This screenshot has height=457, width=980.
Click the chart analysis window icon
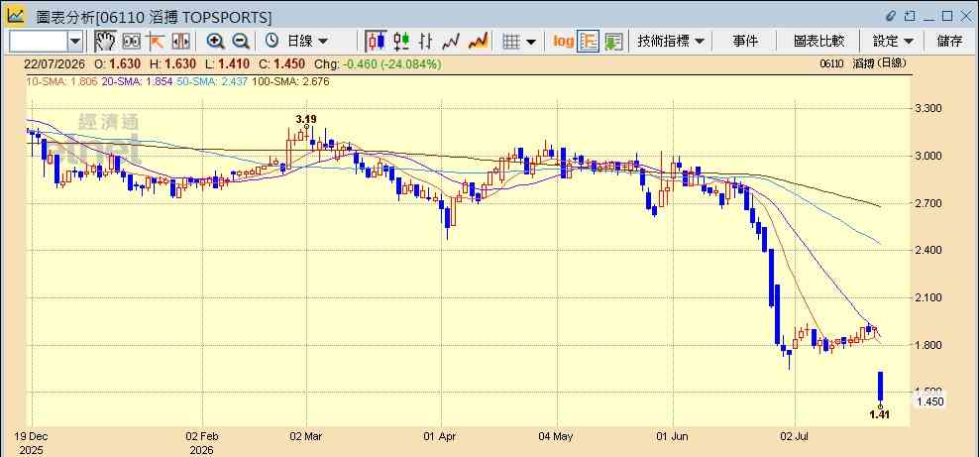click(15, 15)
